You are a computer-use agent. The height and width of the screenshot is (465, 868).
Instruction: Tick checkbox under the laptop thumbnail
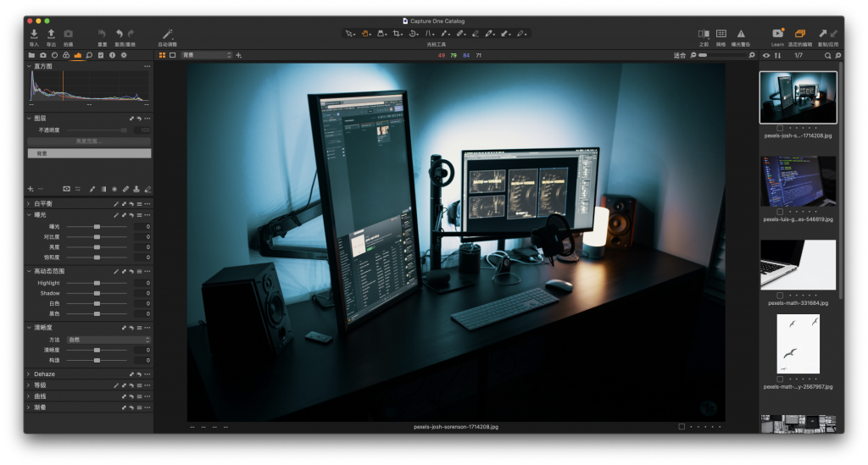click(780, 296)
